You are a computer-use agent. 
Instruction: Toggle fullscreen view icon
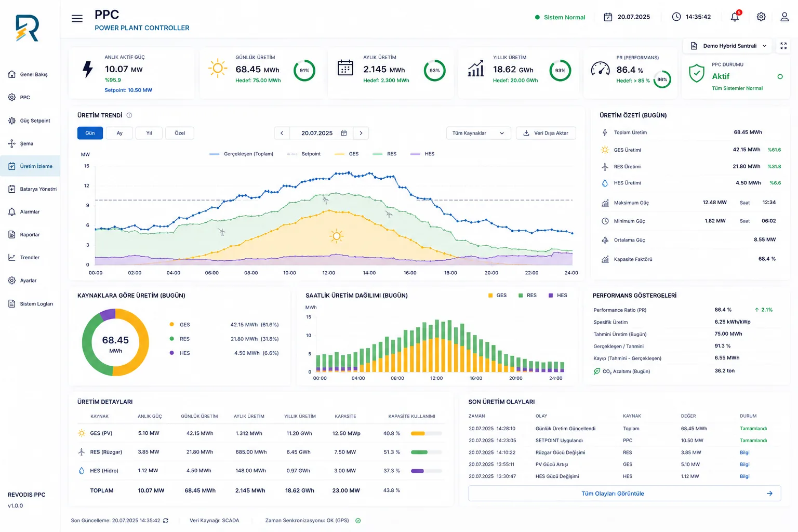tap(783, 46)
